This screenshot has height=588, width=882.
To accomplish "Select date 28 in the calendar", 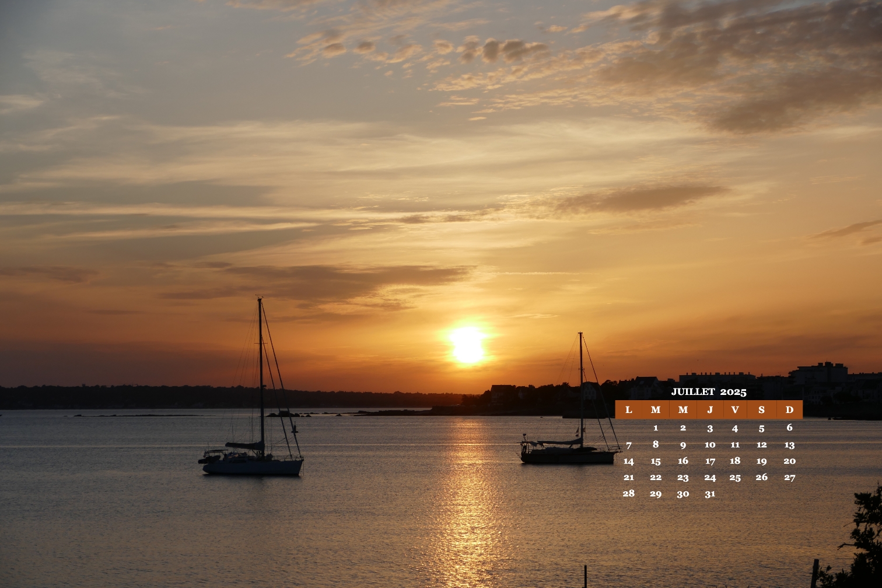I will click(629, 493).
